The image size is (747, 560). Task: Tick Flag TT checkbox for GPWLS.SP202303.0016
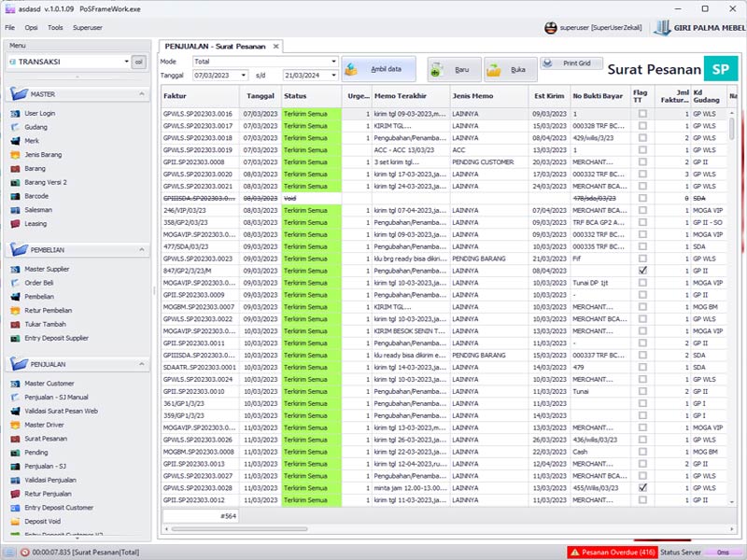[x=642, y=114]
